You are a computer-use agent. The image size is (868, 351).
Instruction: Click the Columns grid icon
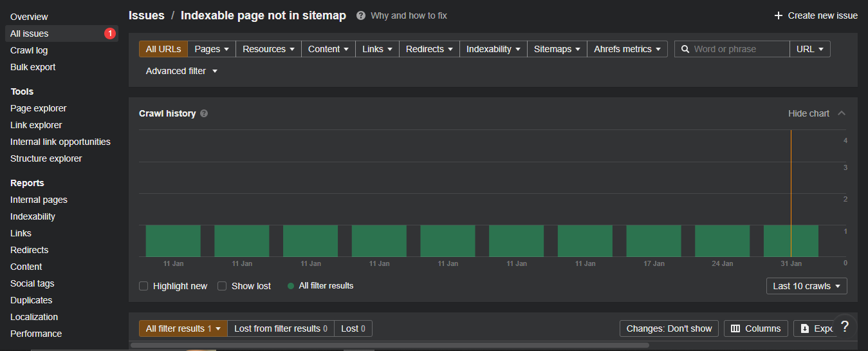(x=735, y=328)
